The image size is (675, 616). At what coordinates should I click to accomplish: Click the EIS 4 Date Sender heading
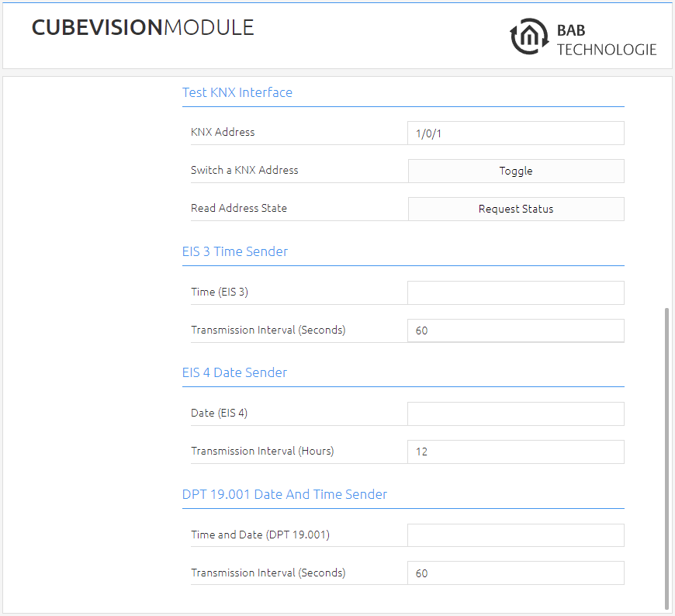234,372
